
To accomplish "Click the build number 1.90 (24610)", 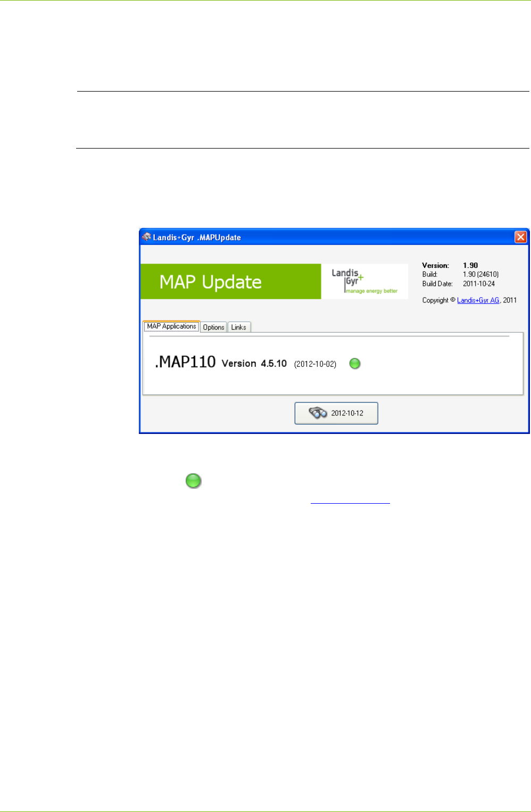I will [480, 275].
